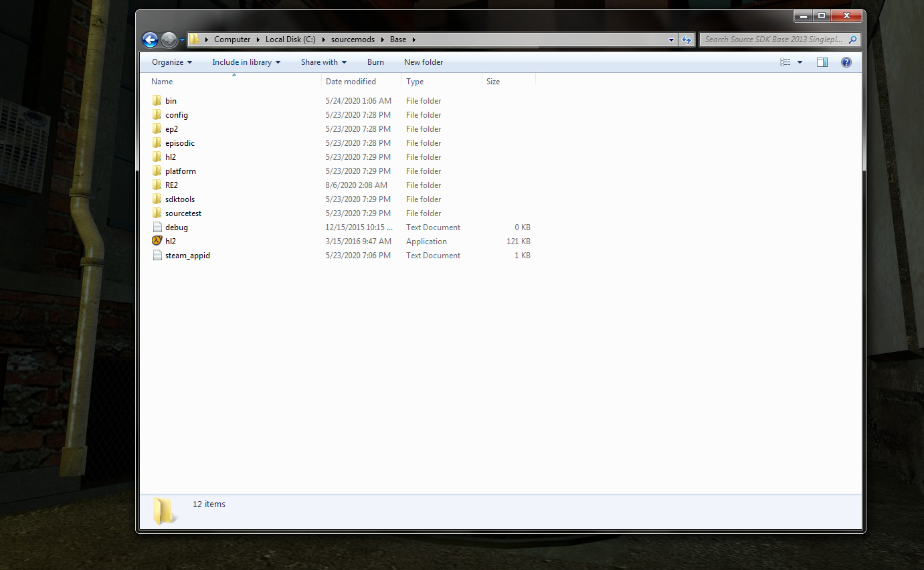Select the config folder icon
Viewport: 924px width, 570px height.
157,114
